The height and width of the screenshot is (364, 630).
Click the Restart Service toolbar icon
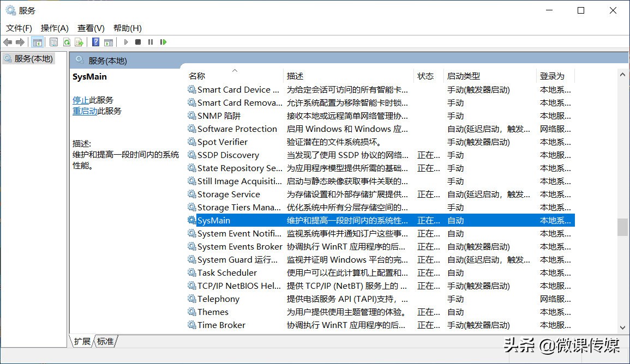[163, 42]
